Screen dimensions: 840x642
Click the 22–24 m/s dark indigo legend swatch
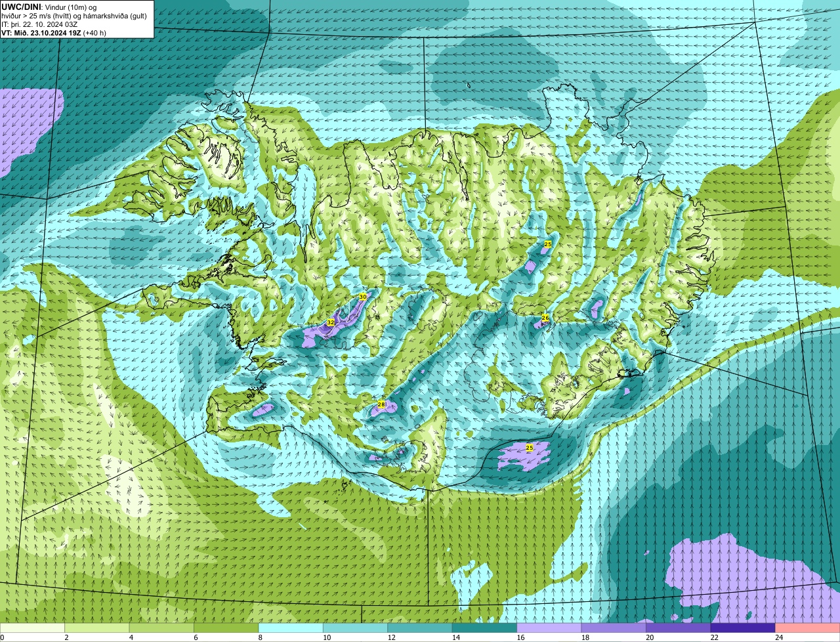743,628
